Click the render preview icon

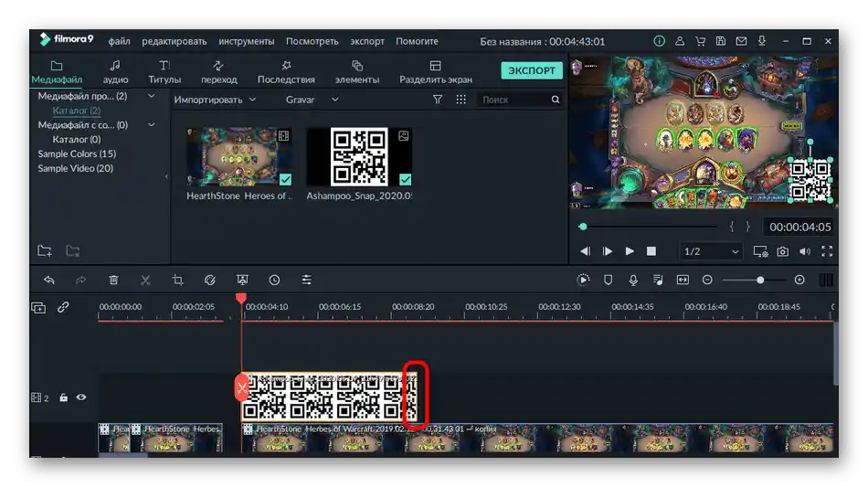tap(583, 280)
